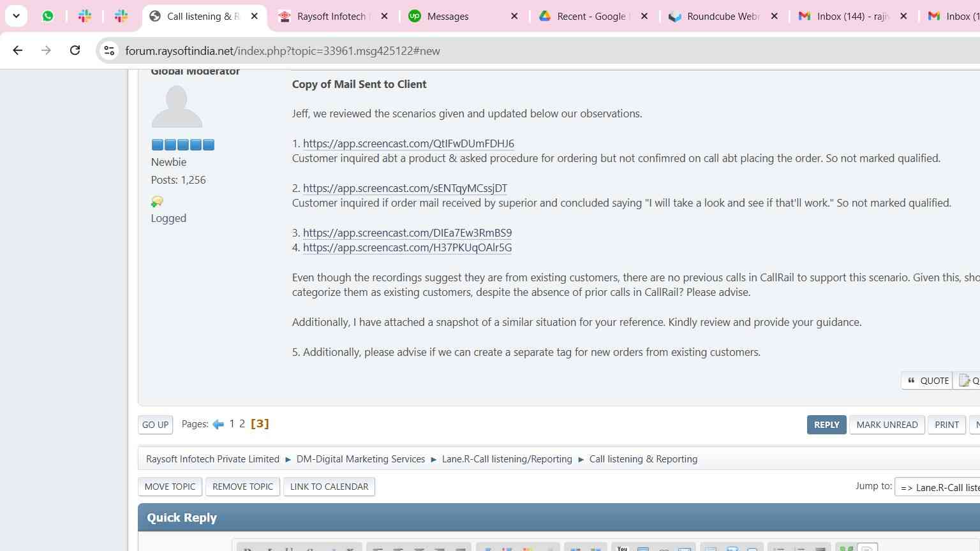Open site information icon in address bar
The width and height of the screenshot is (980, 551).
coord(109,50)
